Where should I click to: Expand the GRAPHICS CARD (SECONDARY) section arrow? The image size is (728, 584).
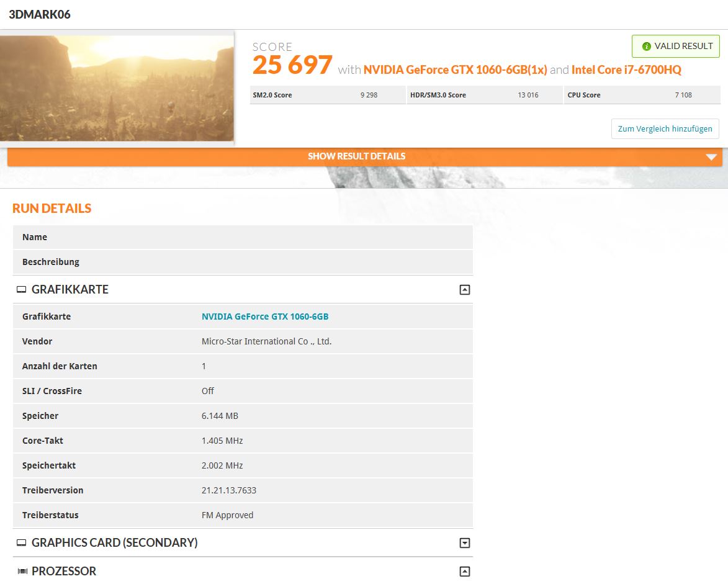click(464, 542)
